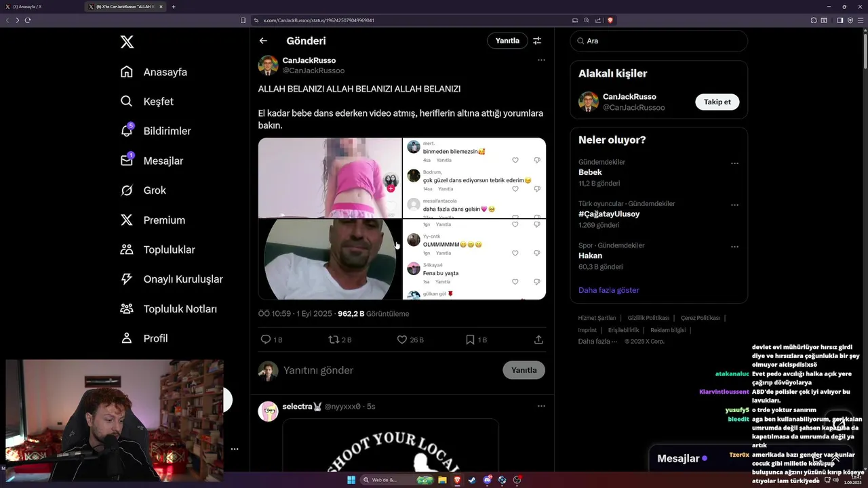
Task: Open options for the Hakan trend
Action: click(734, 247)
